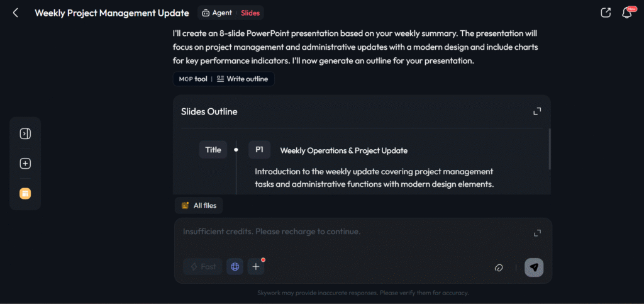Click the globe web search icon
Viewport: 644px width, 304px height.
235,267
